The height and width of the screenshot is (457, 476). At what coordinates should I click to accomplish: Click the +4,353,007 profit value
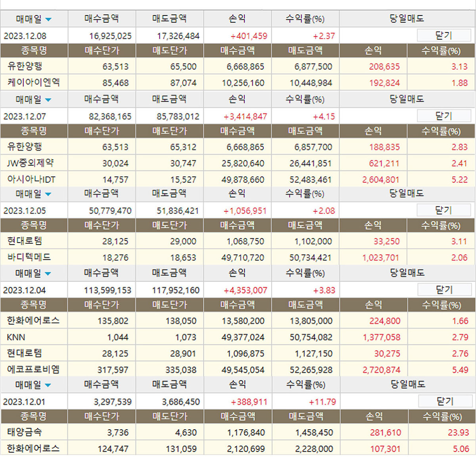click(245, 290)
